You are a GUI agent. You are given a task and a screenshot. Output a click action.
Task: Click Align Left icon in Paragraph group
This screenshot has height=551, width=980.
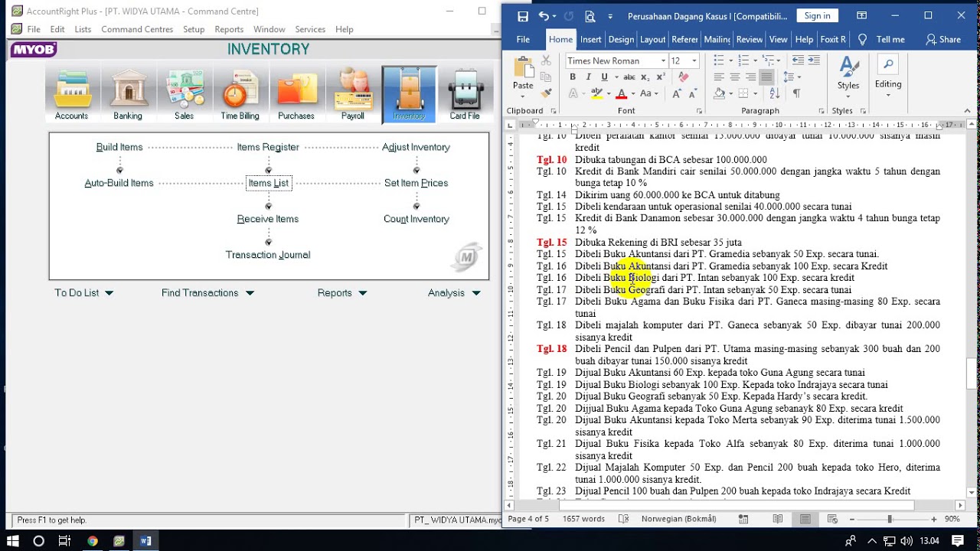tap(719, 77)
